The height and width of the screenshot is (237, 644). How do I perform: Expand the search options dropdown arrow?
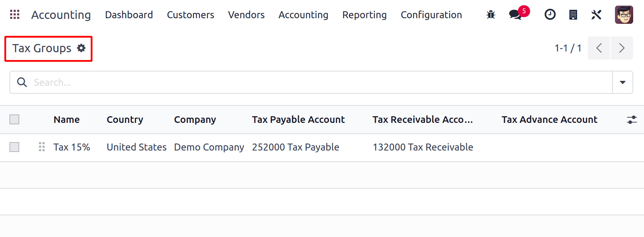click(x=622, y=82)
